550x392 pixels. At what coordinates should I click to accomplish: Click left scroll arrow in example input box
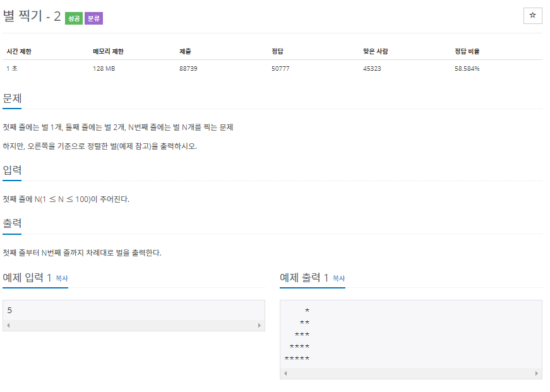8,325
